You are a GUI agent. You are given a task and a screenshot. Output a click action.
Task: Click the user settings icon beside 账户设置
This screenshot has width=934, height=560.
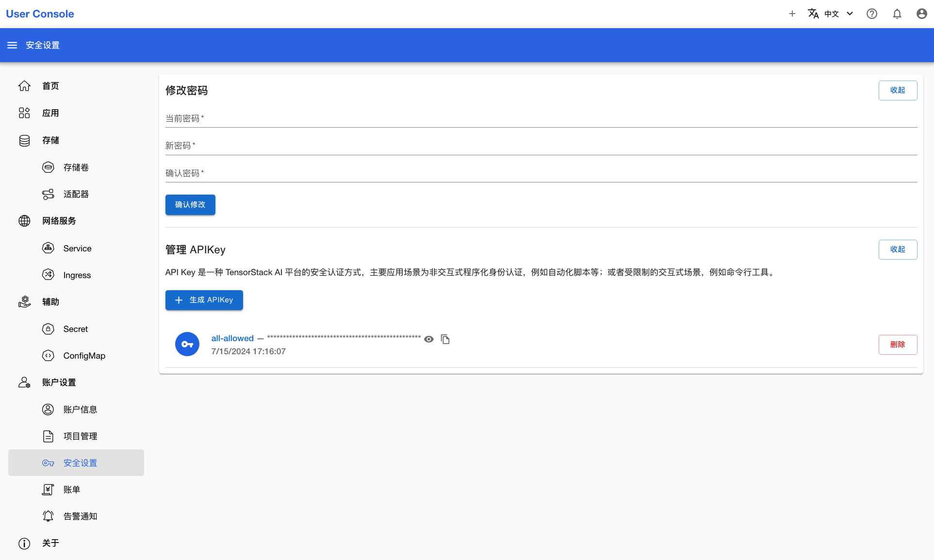click(x=24, y=382)
